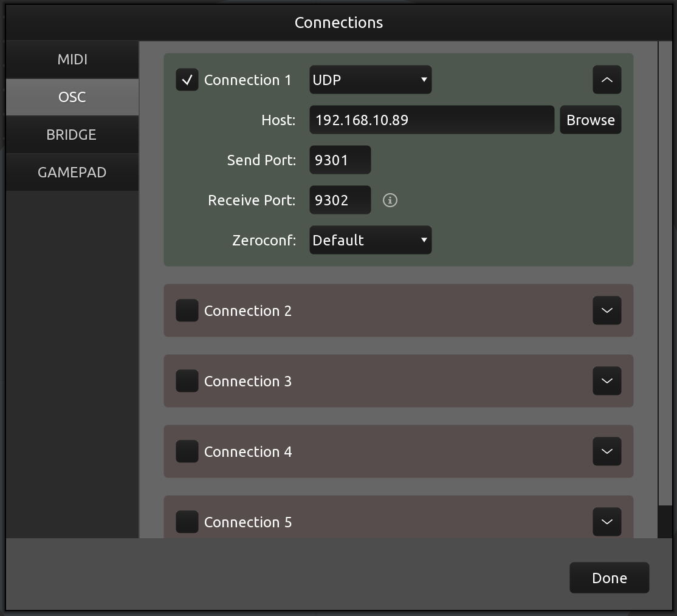This screenshot has width=677, height=616.
Task: Click the Browse button for Host
Action: (590, 120)
